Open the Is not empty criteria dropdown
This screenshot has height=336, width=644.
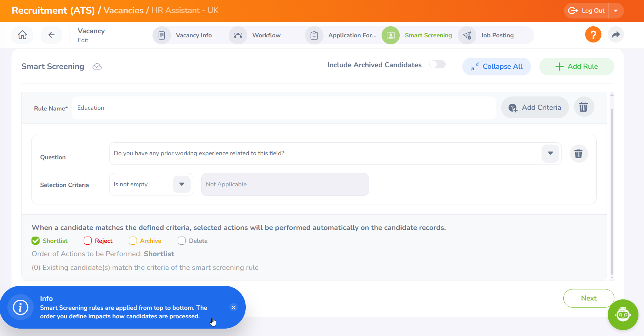pos(181,184)
